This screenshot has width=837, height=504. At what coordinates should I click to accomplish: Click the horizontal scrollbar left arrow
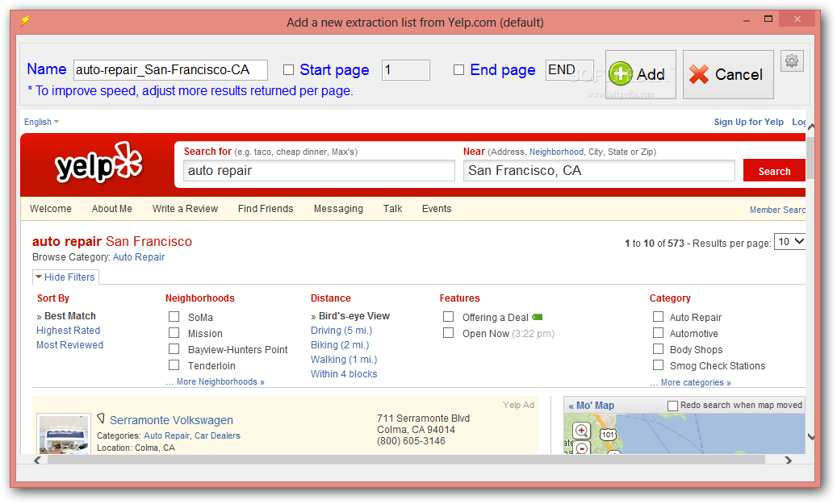pyautogui.click(x=37, y=460)
